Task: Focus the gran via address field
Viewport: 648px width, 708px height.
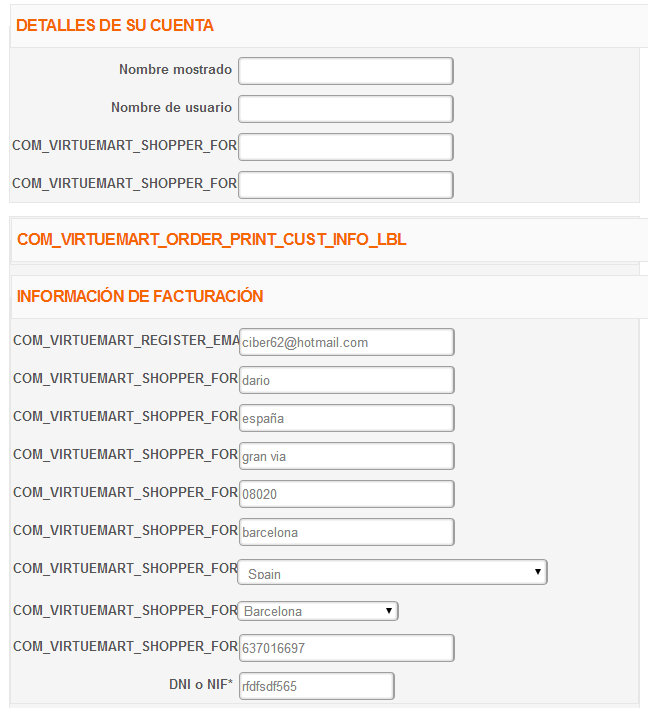Action: (346, 456)
